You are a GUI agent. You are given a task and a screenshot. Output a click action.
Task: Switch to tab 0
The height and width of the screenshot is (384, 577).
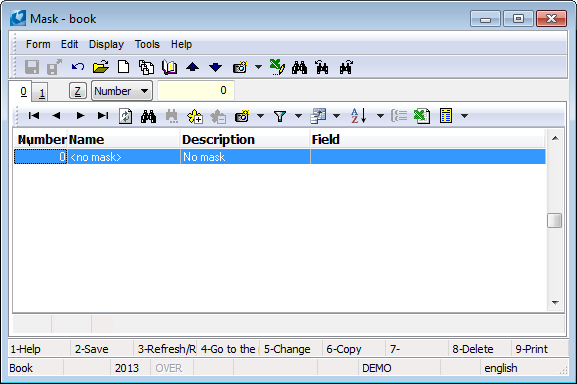pos(23,91)
